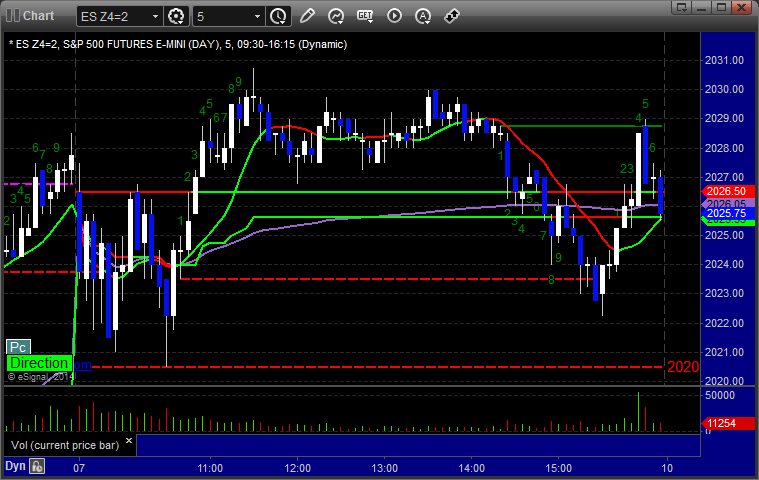Click the 2023.00 price axis label
This screenshot has width=759, height=480.
point(724,293)
